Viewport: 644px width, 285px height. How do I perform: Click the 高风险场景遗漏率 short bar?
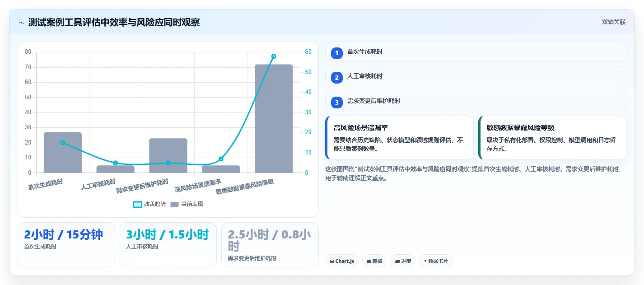221,169
